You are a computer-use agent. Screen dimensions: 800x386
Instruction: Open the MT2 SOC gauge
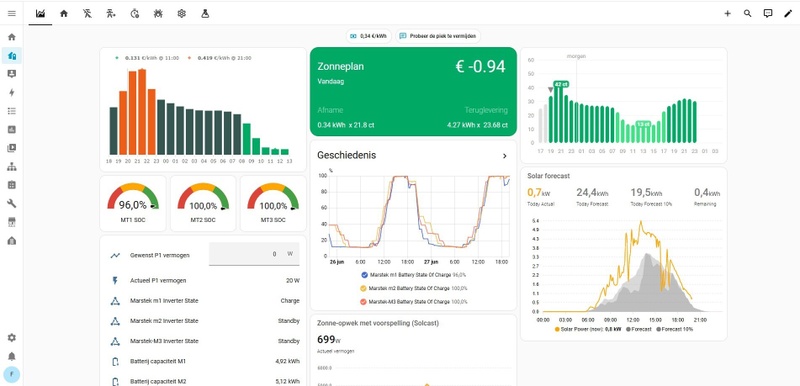[x=203, y=203]
